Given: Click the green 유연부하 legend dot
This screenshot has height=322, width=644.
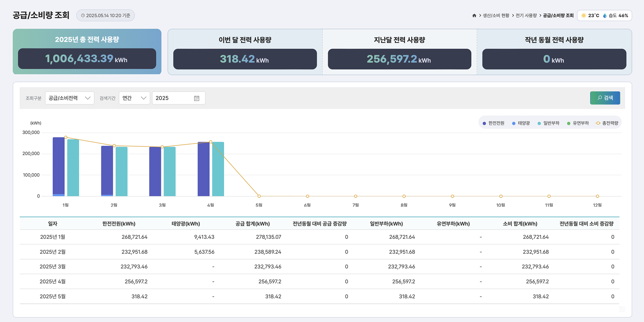Looking at the screenshot, I should 569,123.
